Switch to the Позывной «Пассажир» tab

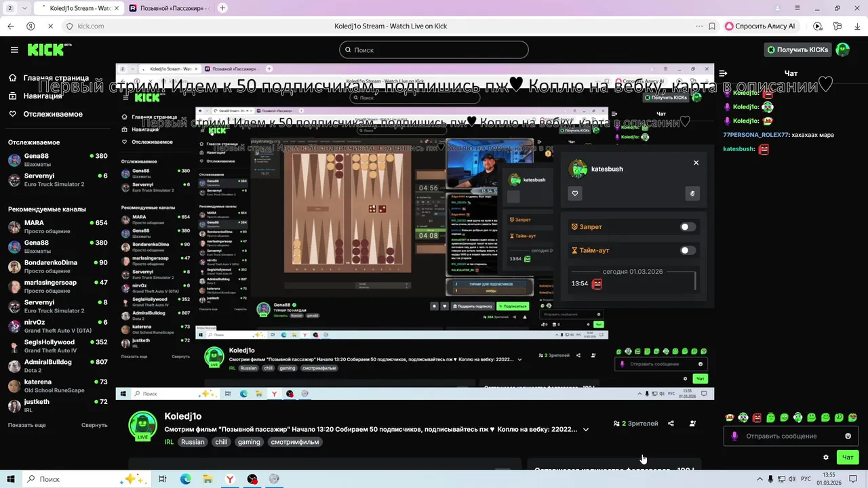point(170,8)
